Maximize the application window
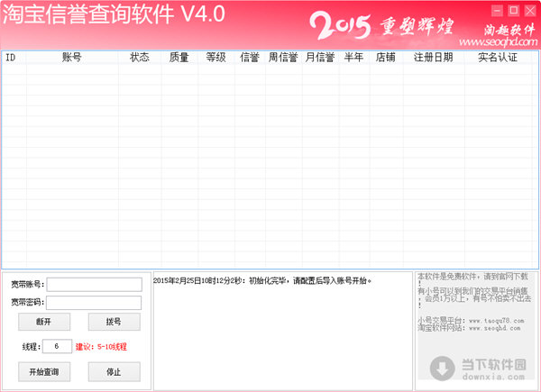Screen dimensions: 541x392 (512, 10)
